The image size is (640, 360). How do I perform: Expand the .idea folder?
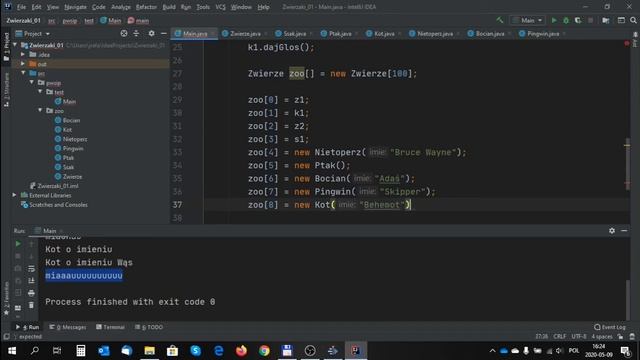[23, 54]
